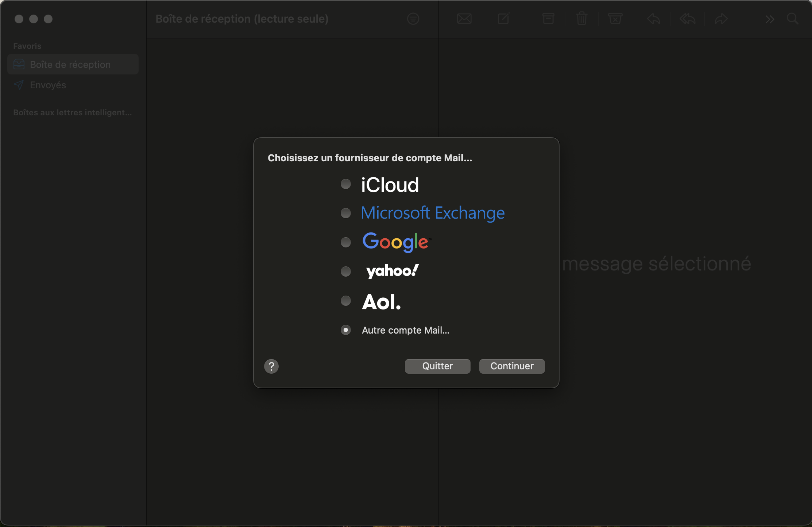This screenshot has height=527, width=812.
Task: Click the Continuer button
Action: click(512, 366)
